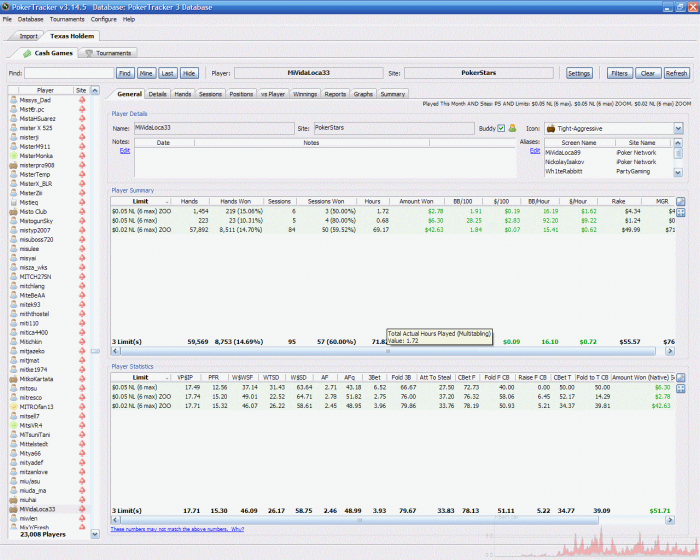Click the Mine button
Viewport: 700px width, 560px height.
point(146,73)
